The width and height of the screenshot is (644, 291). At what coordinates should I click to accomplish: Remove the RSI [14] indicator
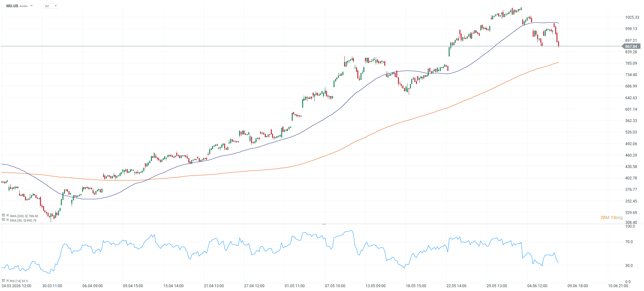(7, 281)
